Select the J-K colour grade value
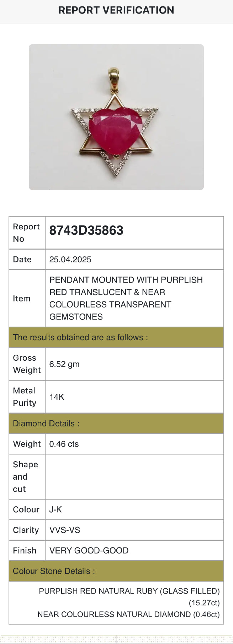This screenshot has width=233, height=644. click(x=55, y=510)
